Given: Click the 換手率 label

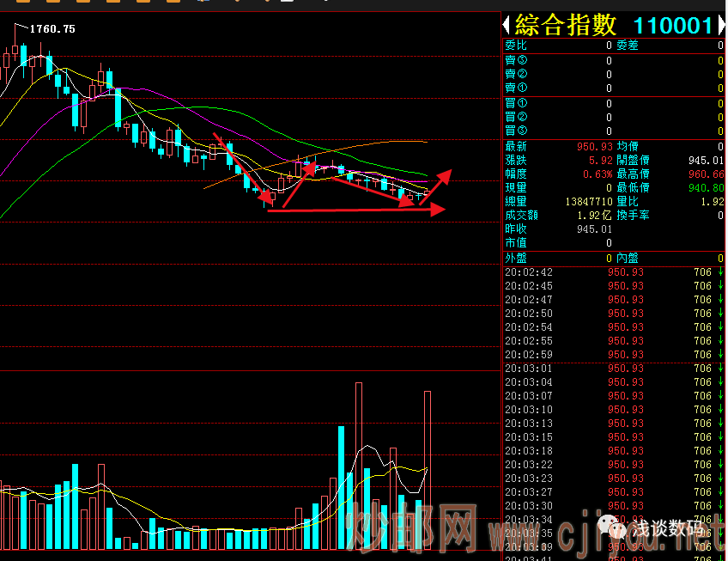Looking at the screenshot, I should pyautogui.click(x=634, y=216).
